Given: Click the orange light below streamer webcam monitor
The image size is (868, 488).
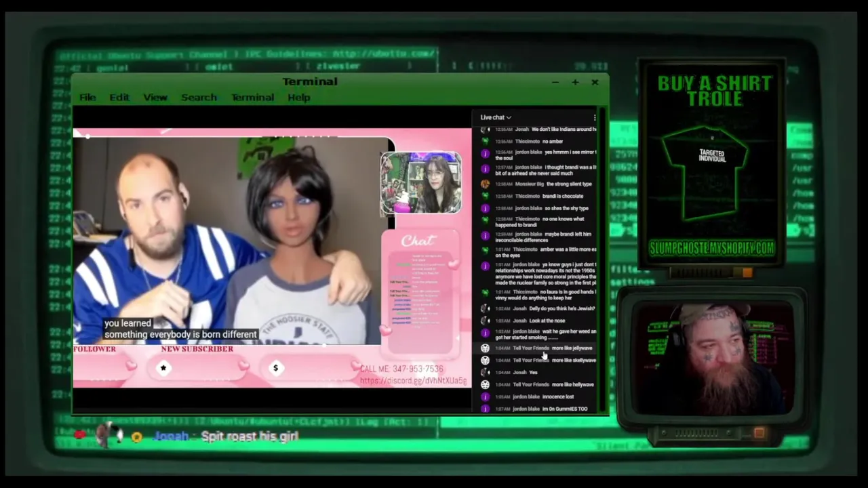Looking at the screenshot, I should point(759,433).
